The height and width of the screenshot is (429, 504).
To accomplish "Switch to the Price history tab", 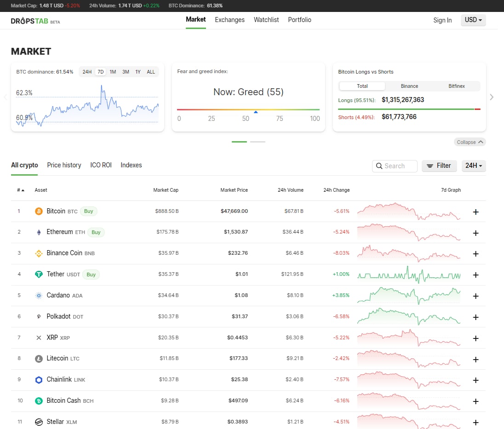I will point(64,165).
